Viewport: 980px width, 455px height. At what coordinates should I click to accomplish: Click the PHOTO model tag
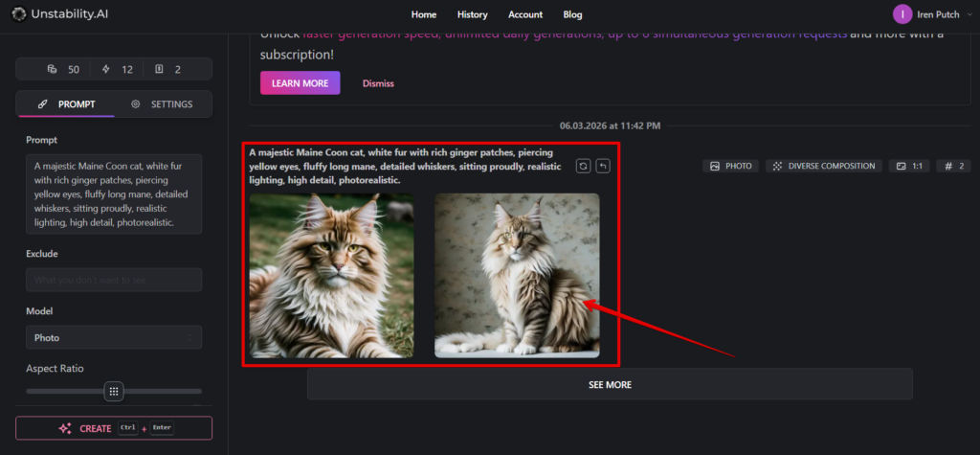tap(730, 166)
